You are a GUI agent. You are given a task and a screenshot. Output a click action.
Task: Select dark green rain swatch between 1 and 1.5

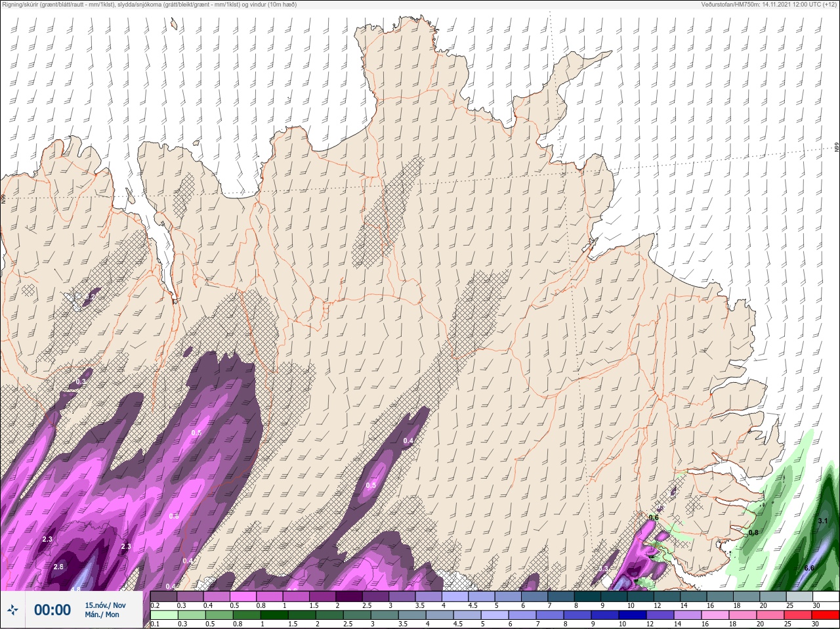tap(274, 616)
